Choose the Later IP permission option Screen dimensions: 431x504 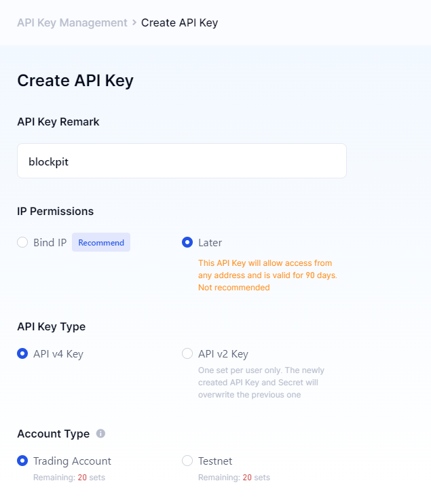[187, 242]
